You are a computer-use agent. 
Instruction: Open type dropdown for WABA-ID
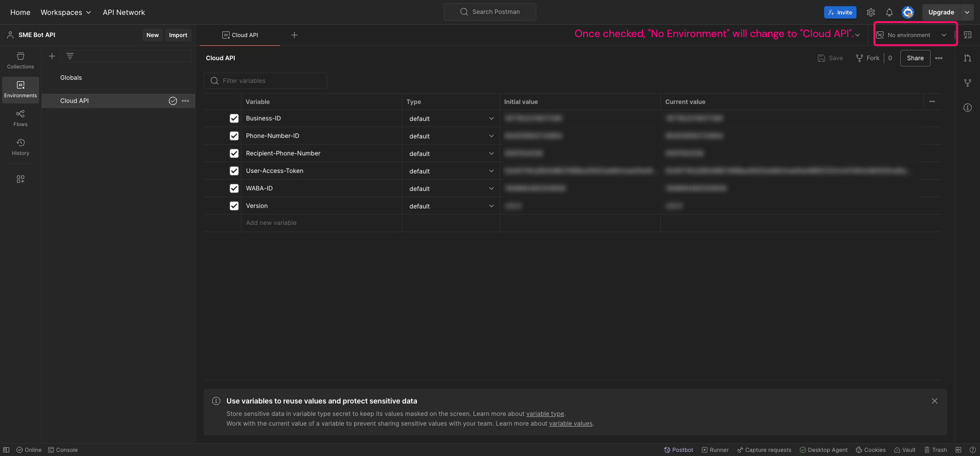(x=451, y=189)
